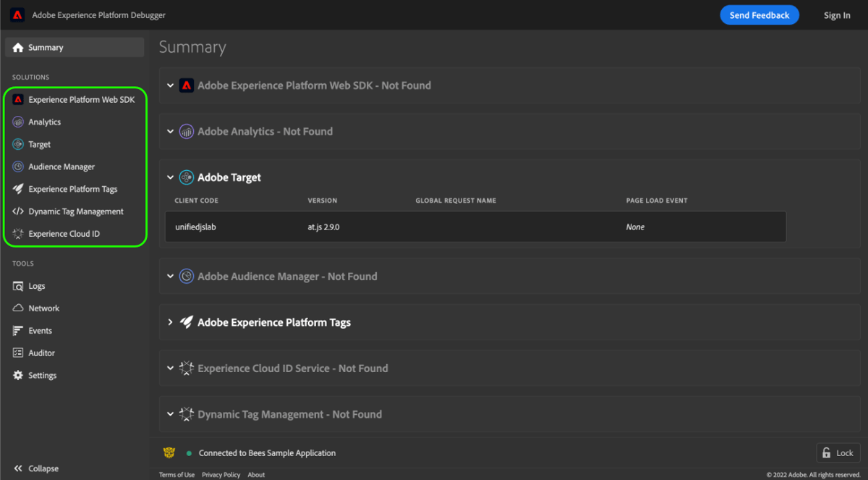This screenshot has height=480, width=868.
Task: Click the Sign In option
Action: coord(836,14)
